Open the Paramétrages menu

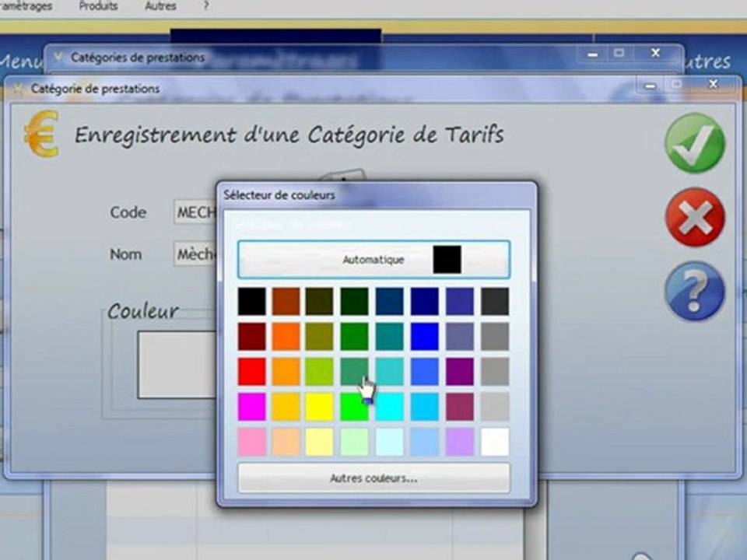click(26, 6)
